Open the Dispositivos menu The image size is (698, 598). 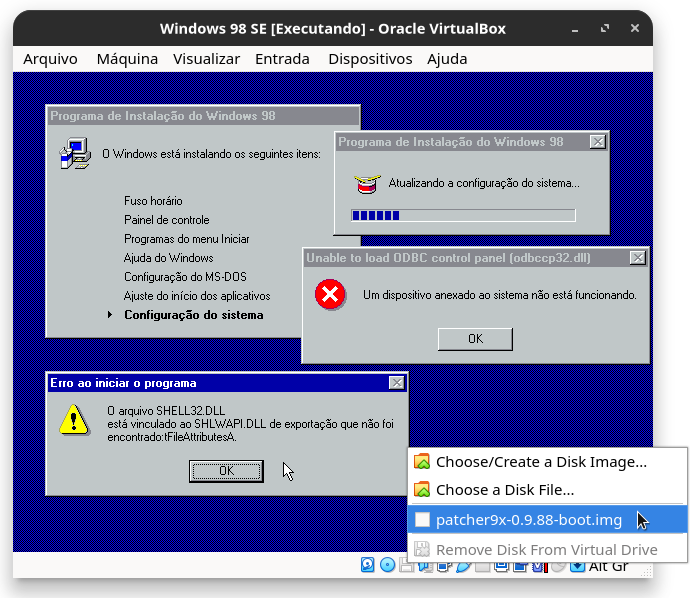(x=370, y=59)
